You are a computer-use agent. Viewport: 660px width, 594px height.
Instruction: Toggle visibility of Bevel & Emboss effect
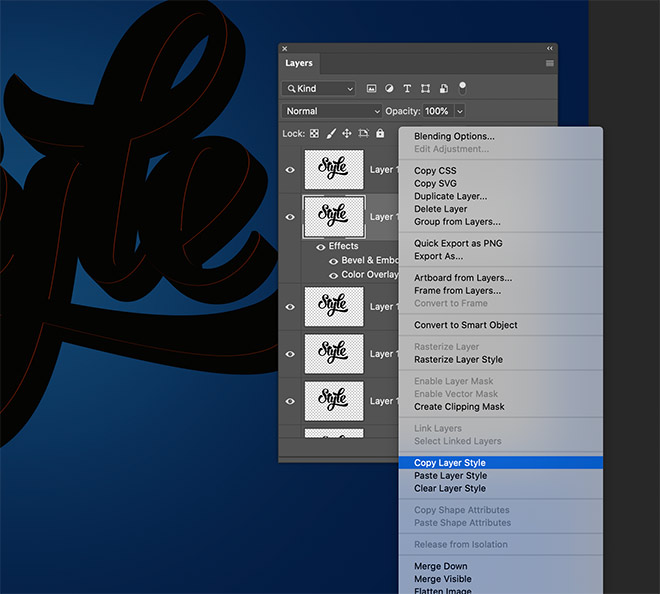(x=333, y=261)
